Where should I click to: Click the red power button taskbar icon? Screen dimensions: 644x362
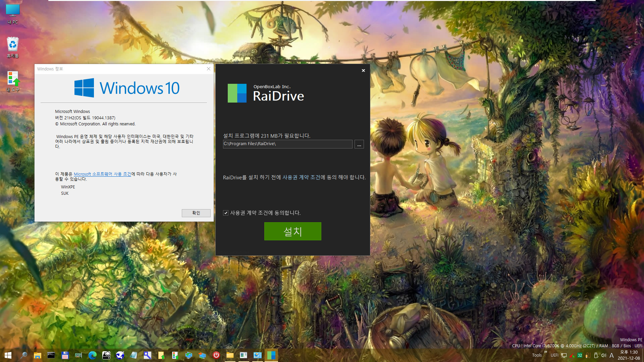pyautogui.click(x=216, y=355)
